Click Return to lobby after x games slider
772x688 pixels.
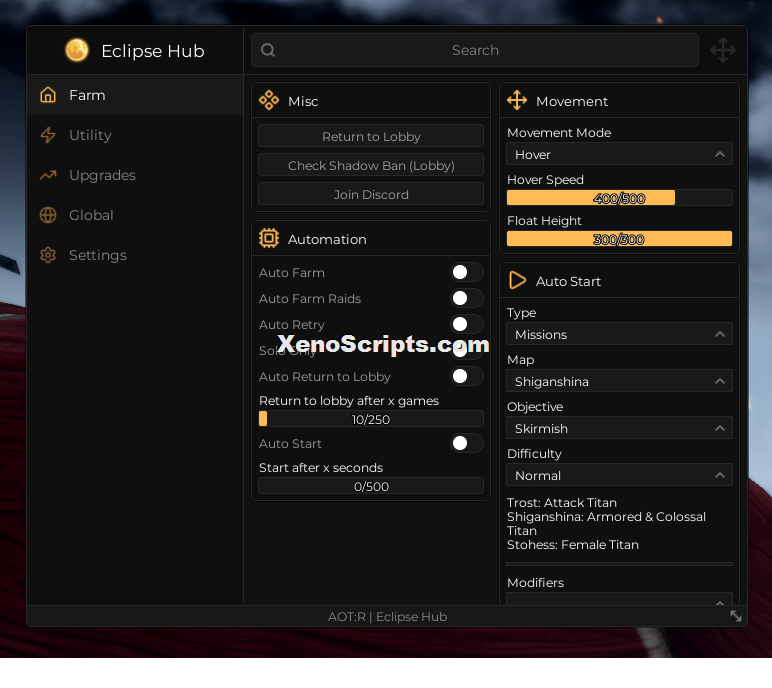tap(371, 419)
